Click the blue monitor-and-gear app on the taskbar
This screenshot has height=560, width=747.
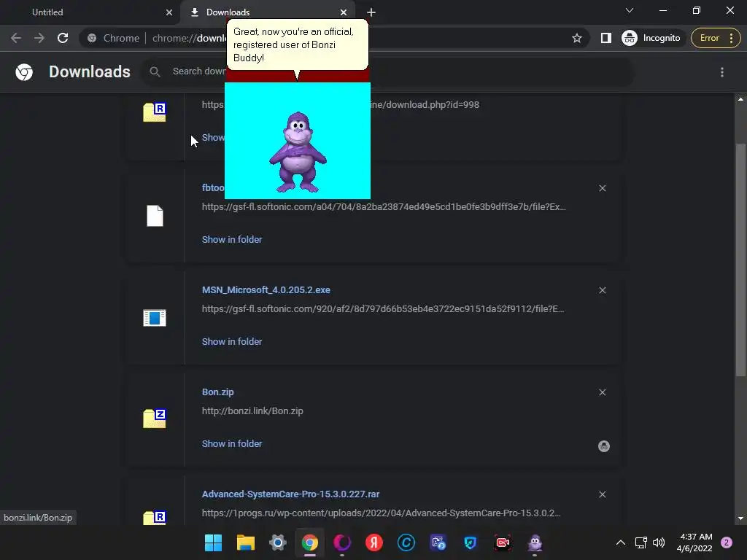click(x=438, y=542)
